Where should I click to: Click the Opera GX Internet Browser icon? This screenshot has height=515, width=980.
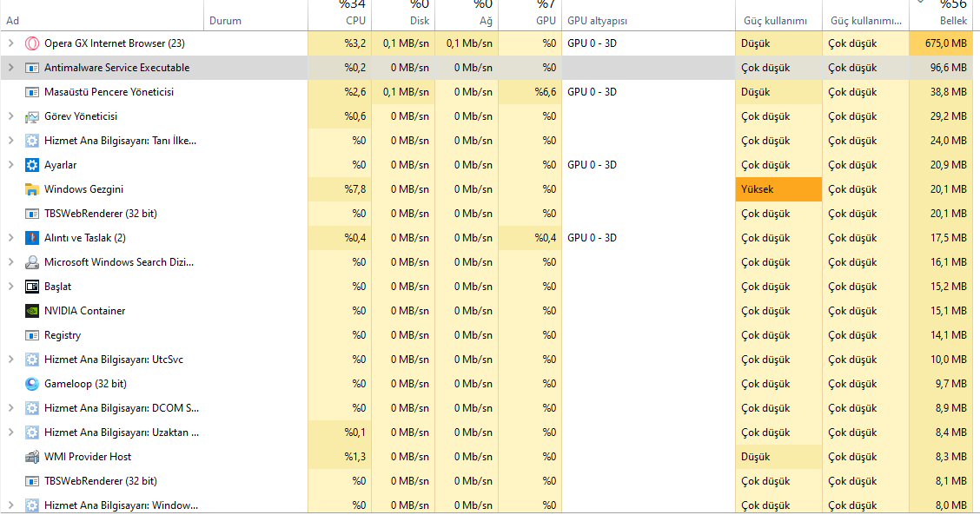(32, 43)
